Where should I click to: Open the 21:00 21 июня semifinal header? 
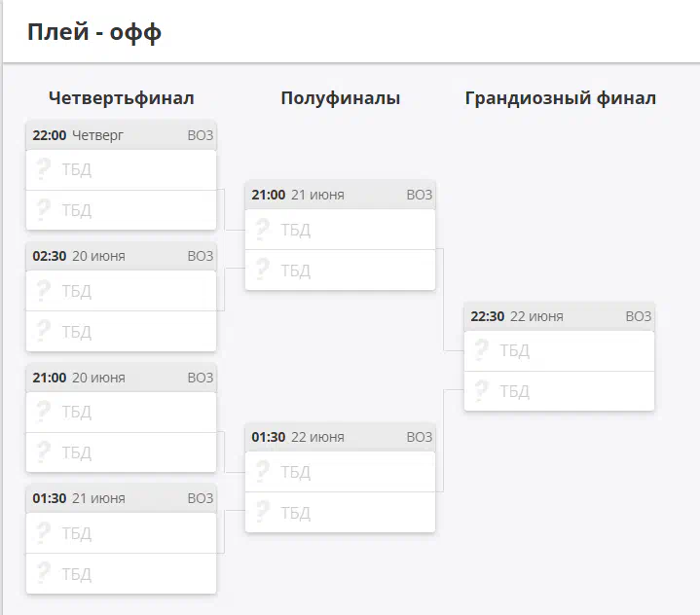[340, 195]
